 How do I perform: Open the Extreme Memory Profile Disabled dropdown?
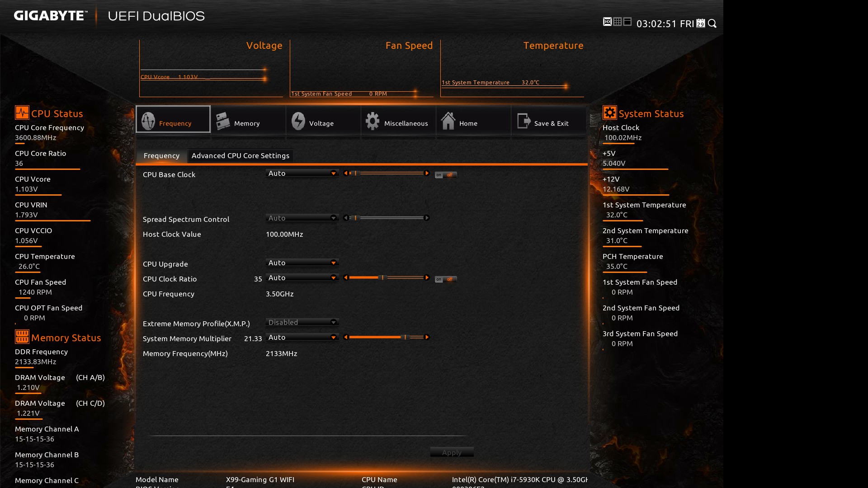pos(302,323)
